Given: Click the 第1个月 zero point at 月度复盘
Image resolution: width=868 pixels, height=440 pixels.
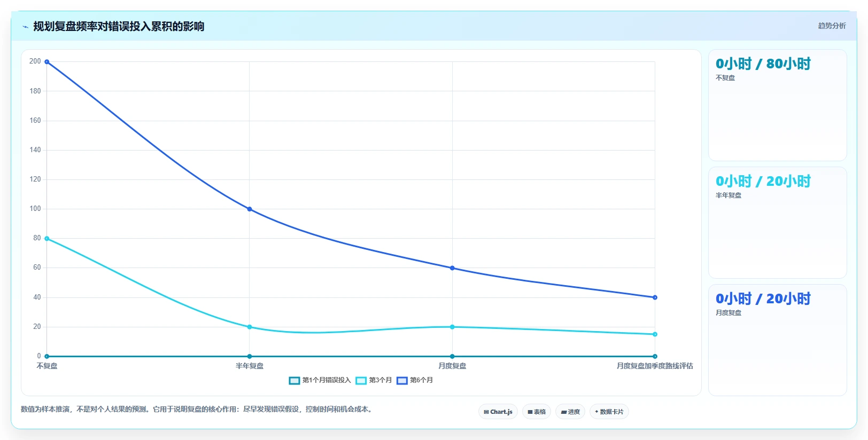Looking at the screenshot, I should click(x=452, y=356).
